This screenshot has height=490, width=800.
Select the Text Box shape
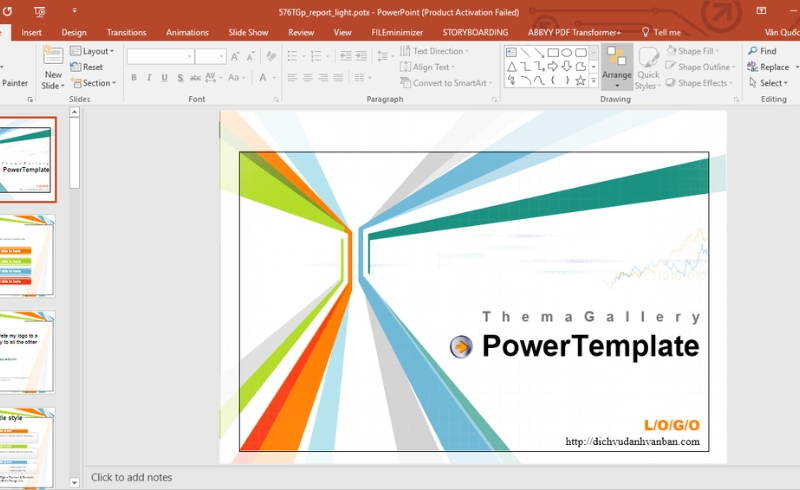coord(511,53)
